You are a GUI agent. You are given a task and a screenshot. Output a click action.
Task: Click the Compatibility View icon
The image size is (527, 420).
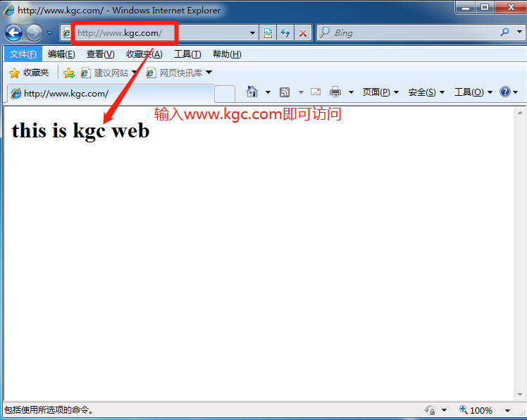click(x=268, y=33)
